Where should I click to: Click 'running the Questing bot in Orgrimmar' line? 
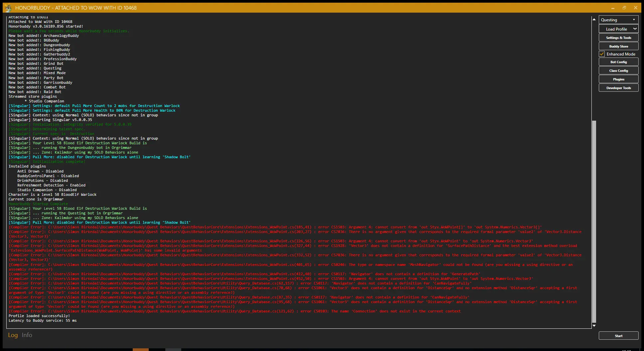coord(66,213)
